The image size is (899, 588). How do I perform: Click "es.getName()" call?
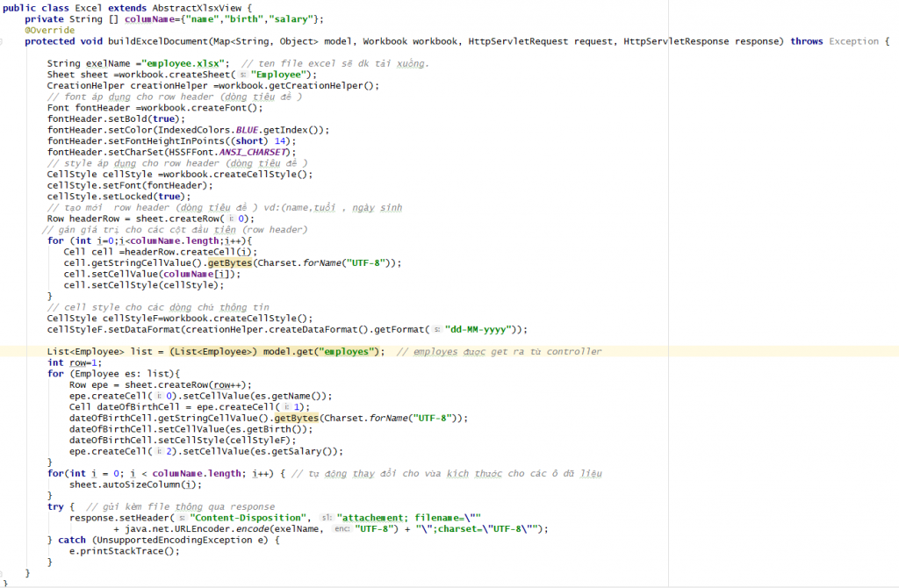(x=291, y=396)
